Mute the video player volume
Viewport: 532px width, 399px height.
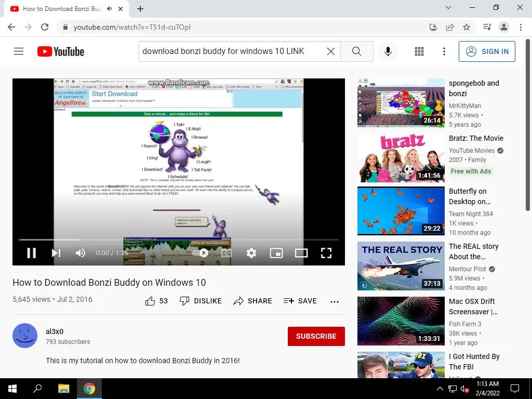pos(81,253)
